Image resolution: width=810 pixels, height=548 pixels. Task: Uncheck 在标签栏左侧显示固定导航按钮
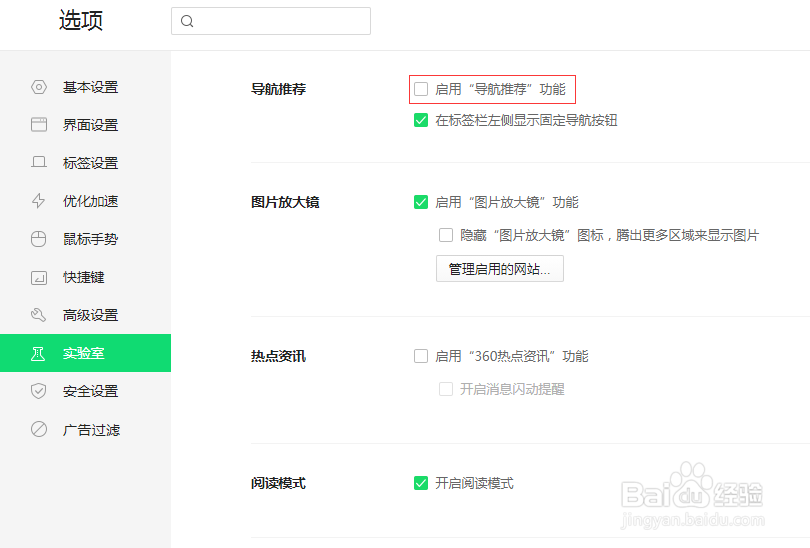click(x=421, y=120)
